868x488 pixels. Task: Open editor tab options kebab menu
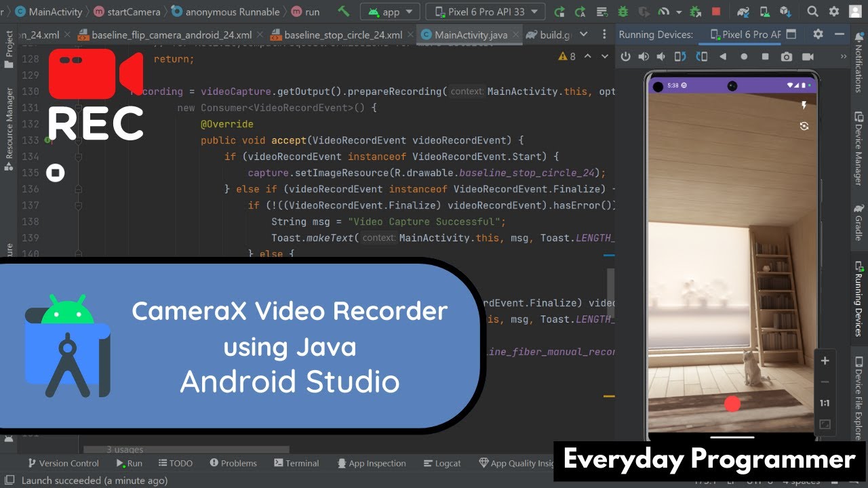click(x=606, y=35)
